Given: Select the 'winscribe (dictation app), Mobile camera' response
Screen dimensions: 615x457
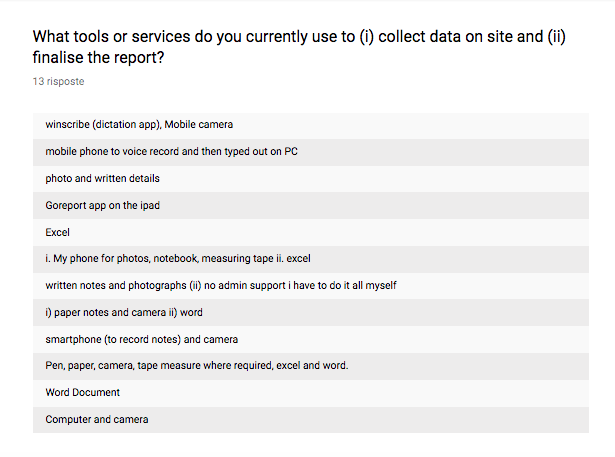Looking at the screenshot, I should click(311, 125).
